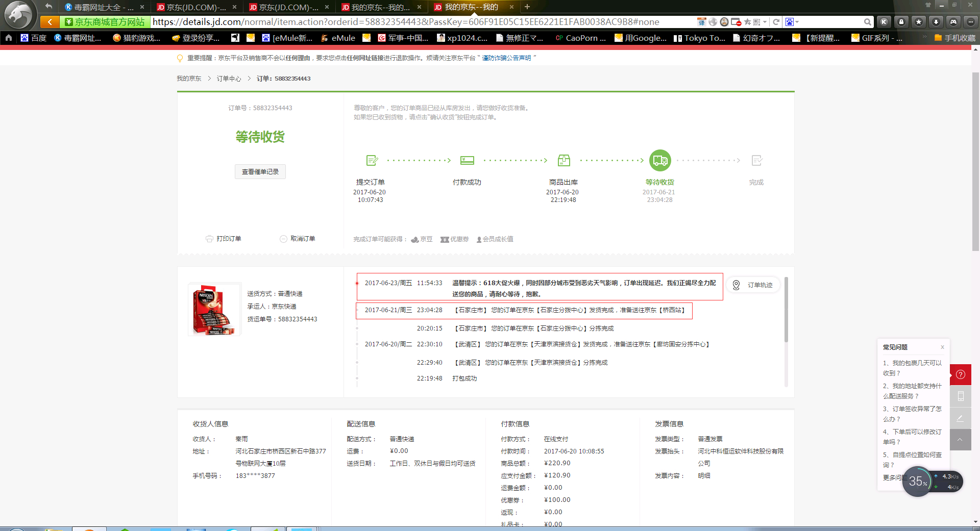Click the mobile phone sidebar icon

click(x=961, y=396)
